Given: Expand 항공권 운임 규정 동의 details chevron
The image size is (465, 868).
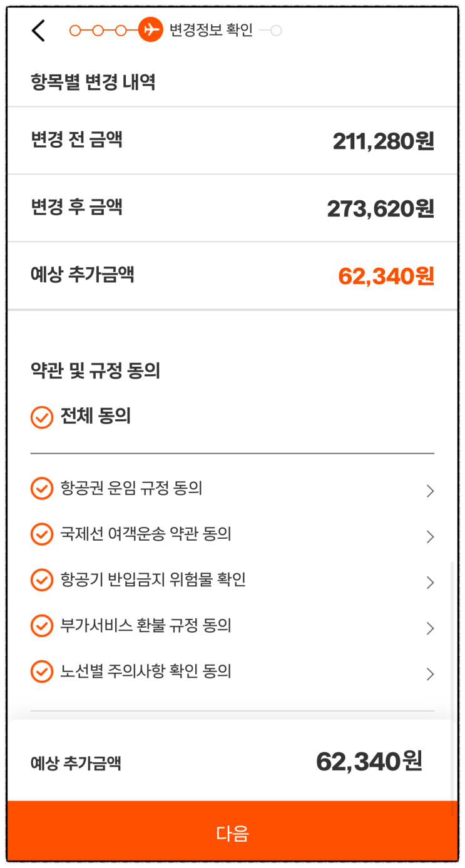Looking at the screenshot, I should pyautogui.click(x=430, y=491).
